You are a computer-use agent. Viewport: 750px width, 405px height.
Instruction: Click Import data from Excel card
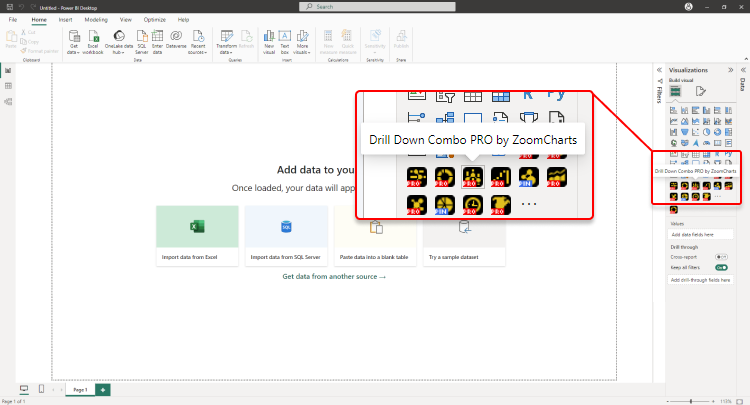tap(197, 236)
